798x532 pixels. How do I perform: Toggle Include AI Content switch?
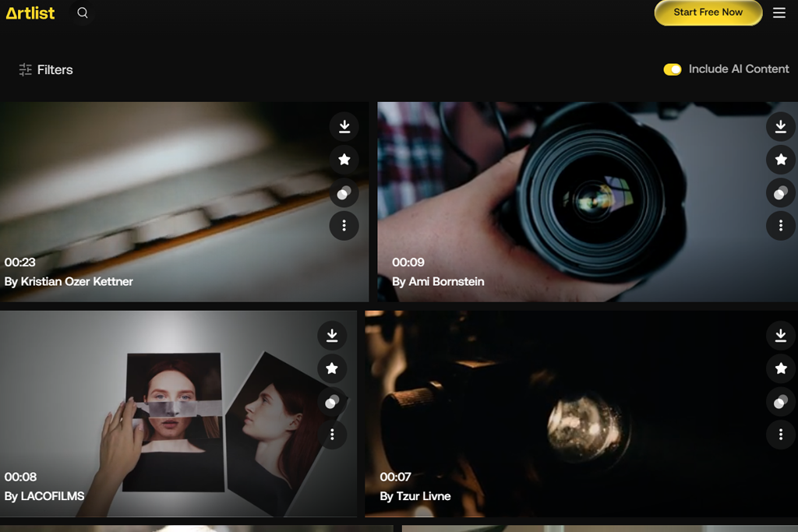(673, 69)
